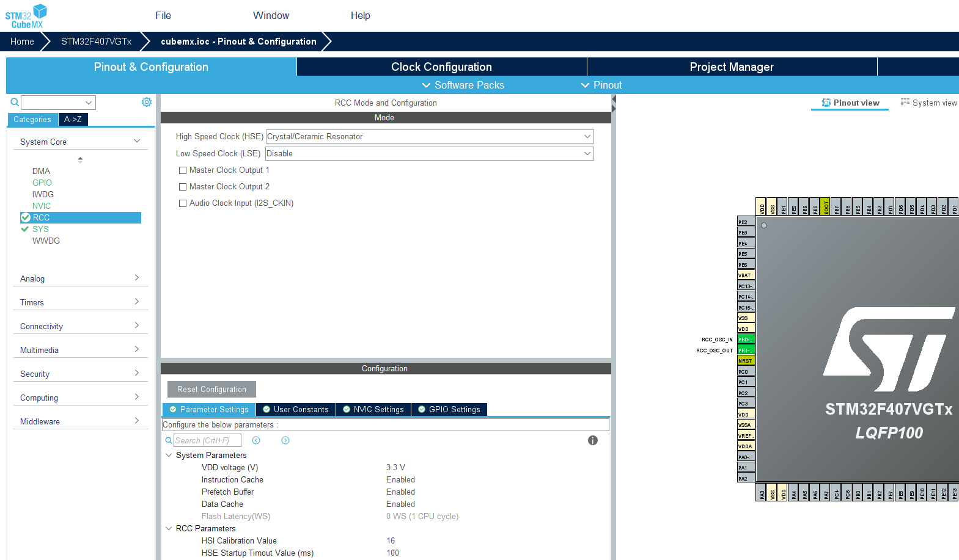Screen dimensions: 959x560
Task: Open the User Constants tab
Action: tap(296, 409)
